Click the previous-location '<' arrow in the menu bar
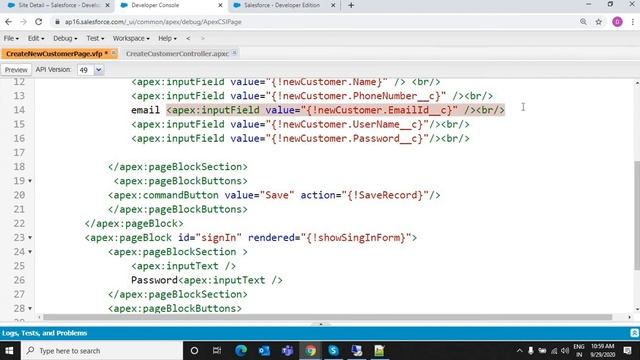The image size is (640, 360). tap(188, 38)
